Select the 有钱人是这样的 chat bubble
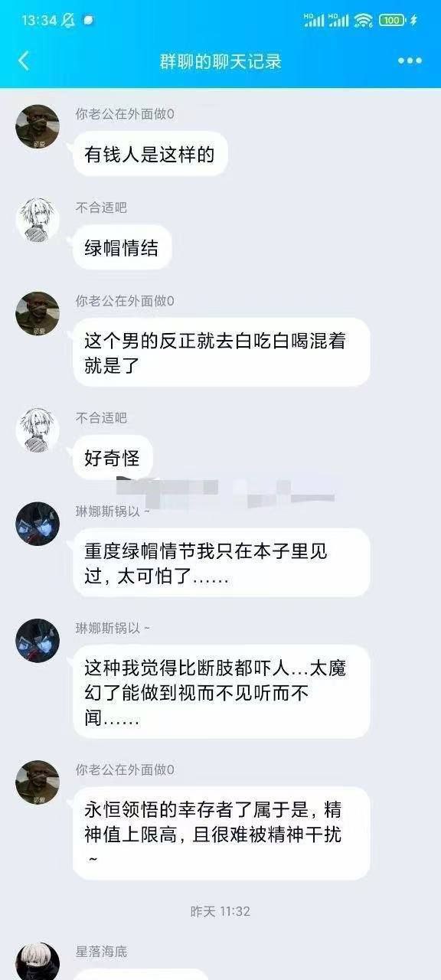Viewport: 441px width, 980px height. 150,154
